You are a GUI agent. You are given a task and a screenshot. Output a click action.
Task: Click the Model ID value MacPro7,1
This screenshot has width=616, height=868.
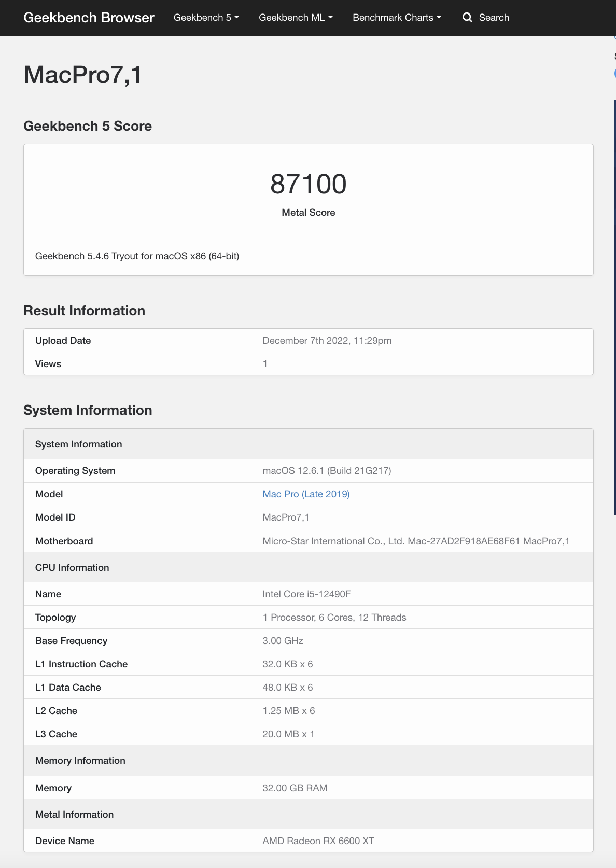(x=286, y=517)
